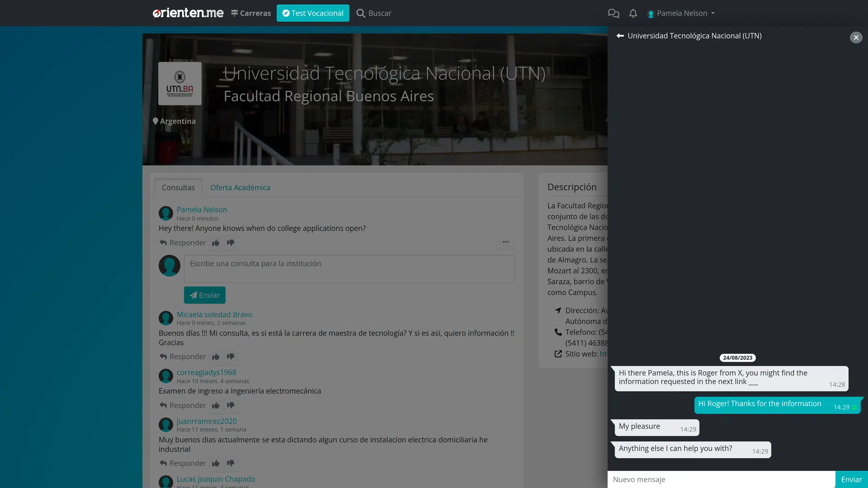This screenshot has height=488, width=868.
Task: Open more options for Pamela Nelson's post
Action: pos(505,242)
